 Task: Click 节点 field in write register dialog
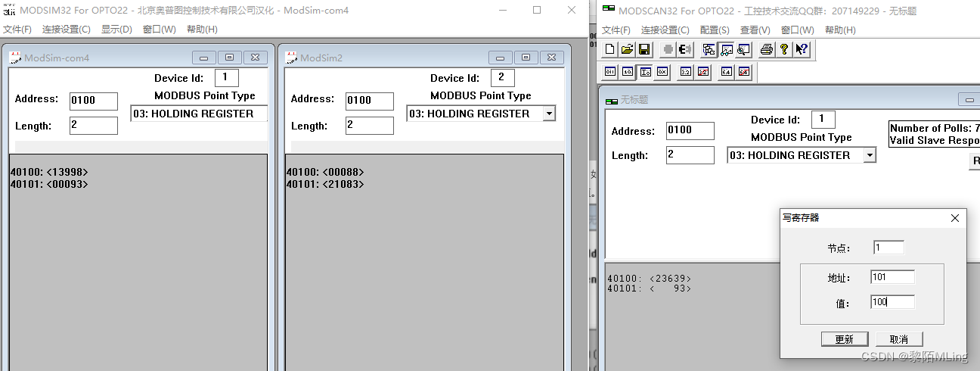coord(888,248)
